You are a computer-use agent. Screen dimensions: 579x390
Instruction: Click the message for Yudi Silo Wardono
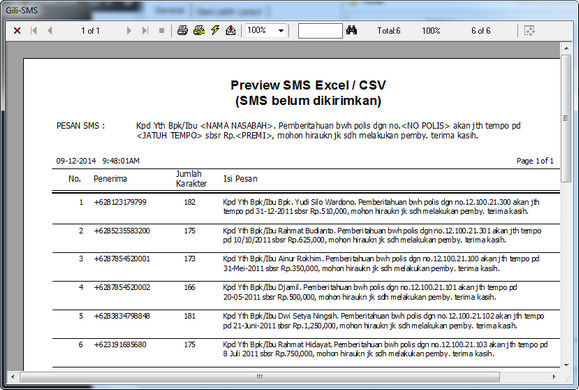381,207
